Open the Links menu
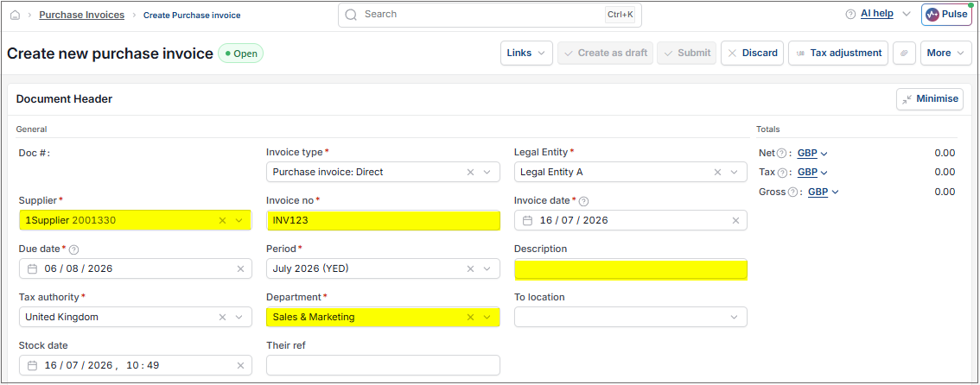 [x=526, y=53]
